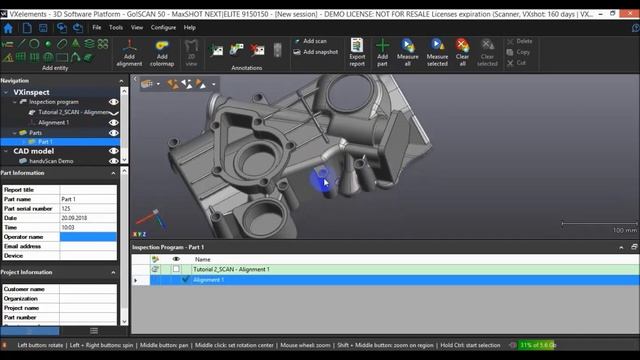Viewport: 640px width, 360px height.
Task: Click the Add colormap tool
Action: tap(162, 53)
